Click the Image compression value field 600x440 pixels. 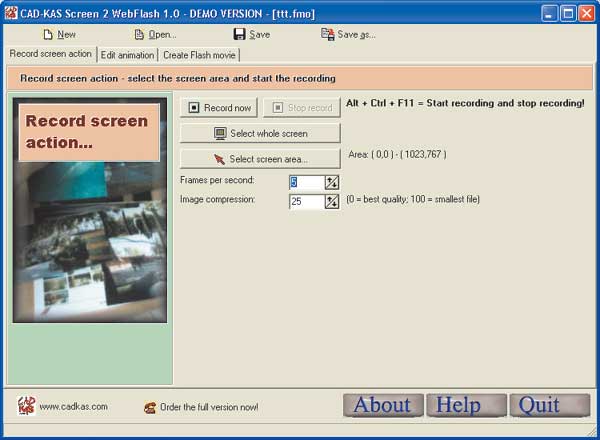305,201
